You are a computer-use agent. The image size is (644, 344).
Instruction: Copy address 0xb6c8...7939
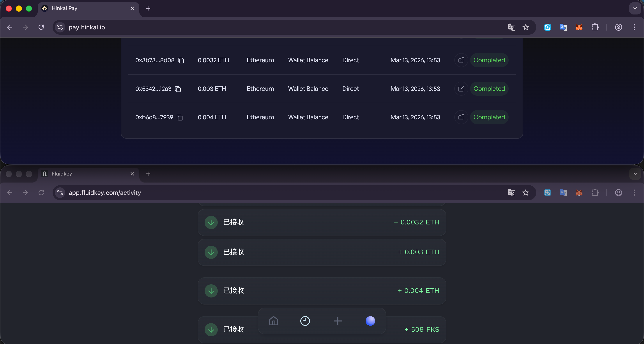180,117
